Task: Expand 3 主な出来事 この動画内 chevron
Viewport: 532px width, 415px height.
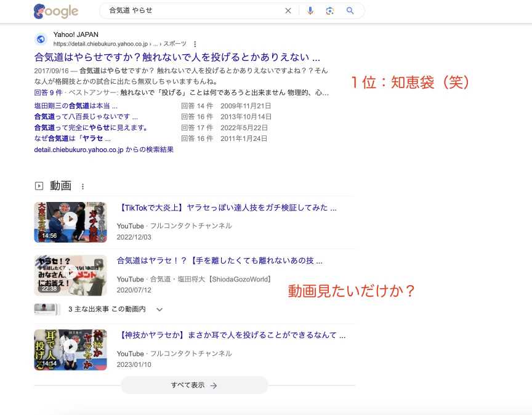Action: [159, 310]
